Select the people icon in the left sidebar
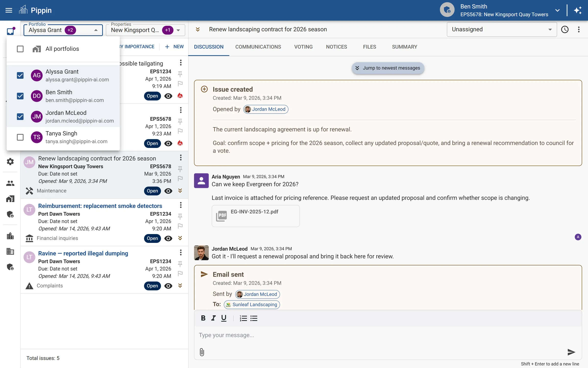This screenshot has width=588, height=368. 10,183
